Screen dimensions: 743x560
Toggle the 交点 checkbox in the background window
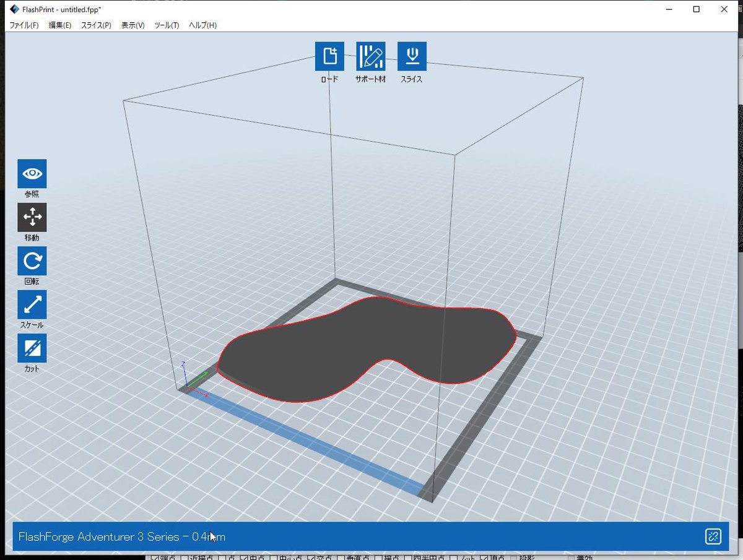tap(310, 556)
